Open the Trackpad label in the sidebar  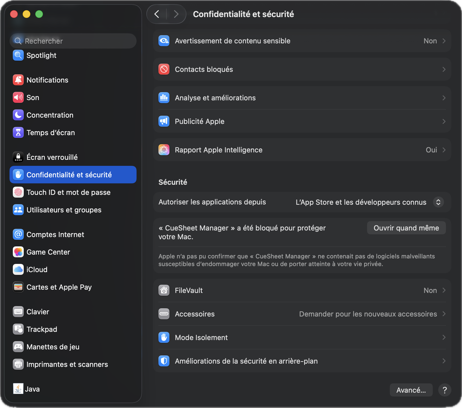pos(42,329)
